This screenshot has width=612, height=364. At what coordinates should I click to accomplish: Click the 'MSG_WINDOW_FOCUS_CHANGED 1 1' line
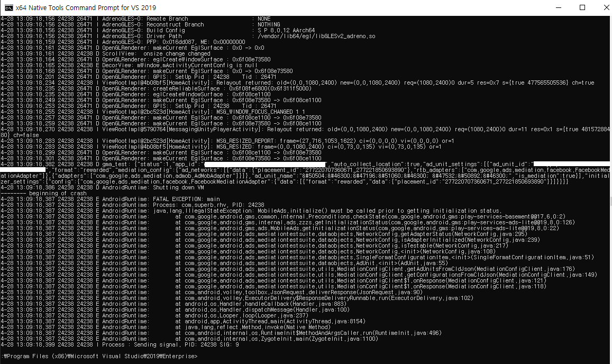pyautogui.click(x=153, y=112)
